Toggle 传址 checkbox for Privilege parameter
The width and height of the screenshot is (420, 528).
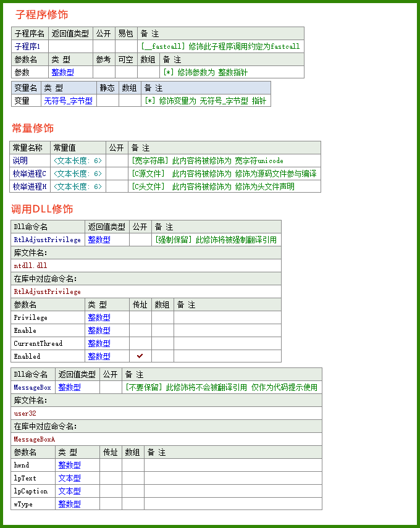pyautogui.click(x=140, y=317)
